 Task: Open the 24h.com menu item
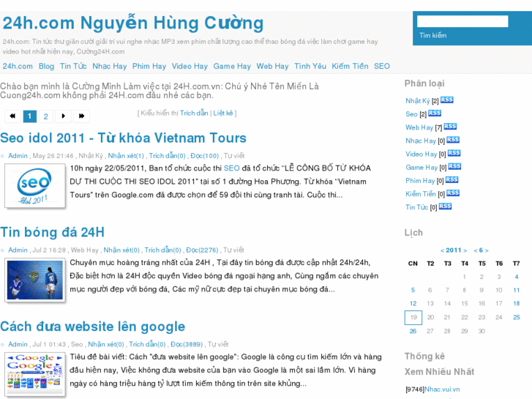click(18, 66)
